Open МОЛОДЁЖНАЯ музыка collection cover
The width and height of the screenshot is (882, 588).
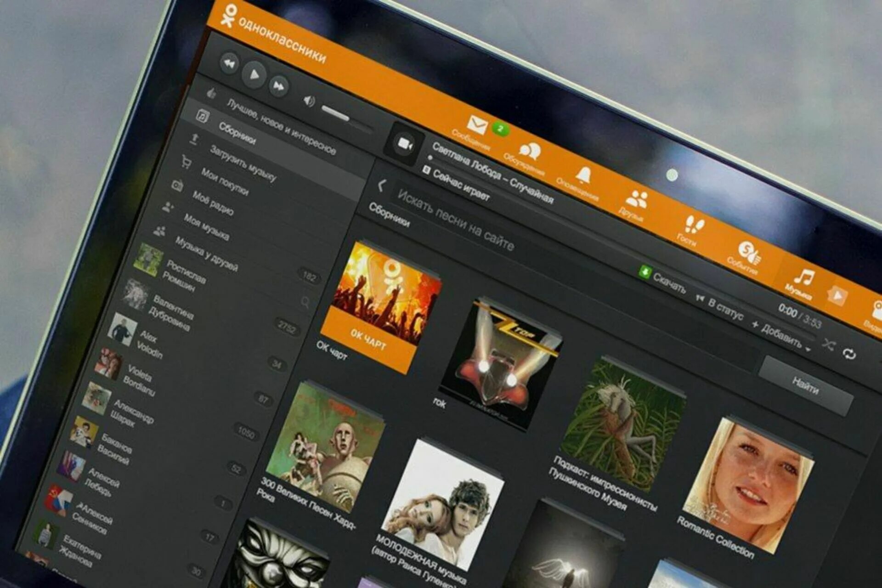(x=444, y=504)
